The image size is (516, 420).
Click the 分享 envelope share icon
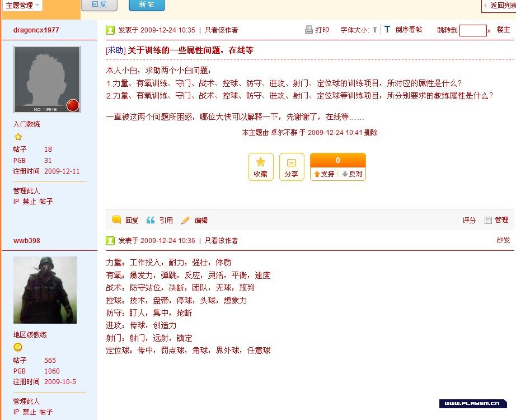click(x=291, y=162)
